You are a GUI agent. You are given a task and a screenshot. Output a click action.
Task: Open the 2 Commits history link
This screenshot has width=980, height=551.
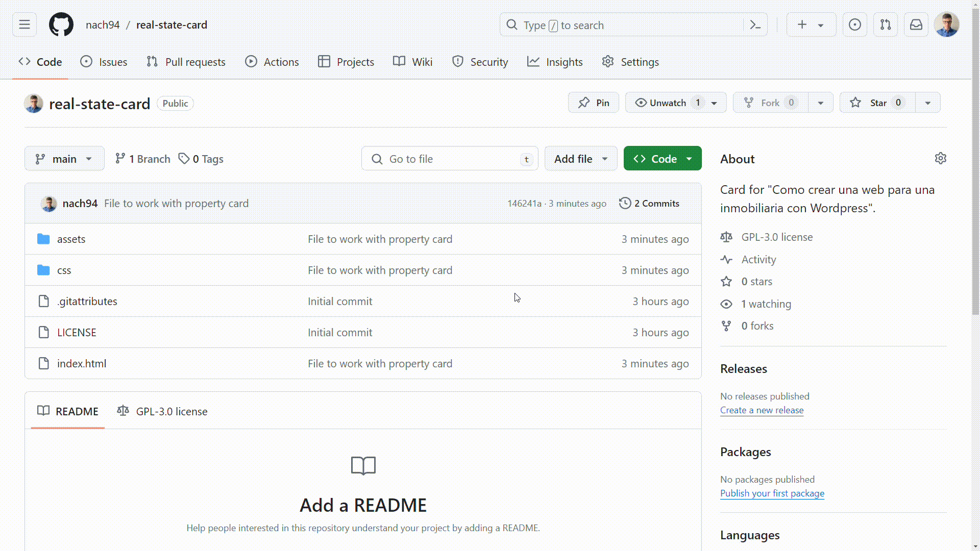click(649, 203)
